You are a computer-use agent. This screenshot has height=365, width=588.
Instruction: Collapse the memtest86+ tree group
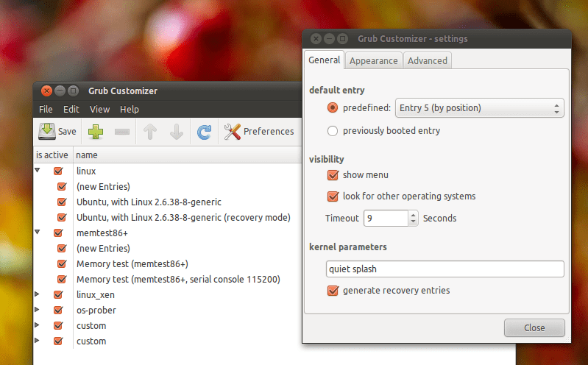point(37,233)
